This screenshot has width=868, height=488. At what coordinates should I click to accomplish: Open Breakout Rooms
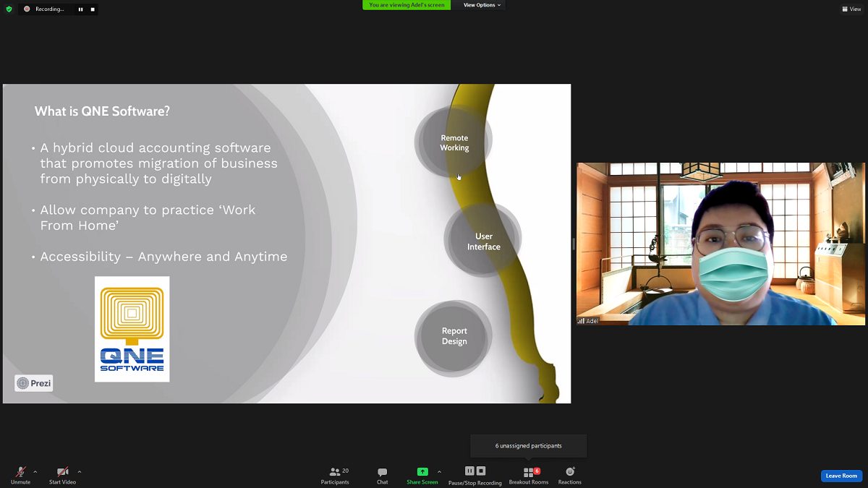529,475
